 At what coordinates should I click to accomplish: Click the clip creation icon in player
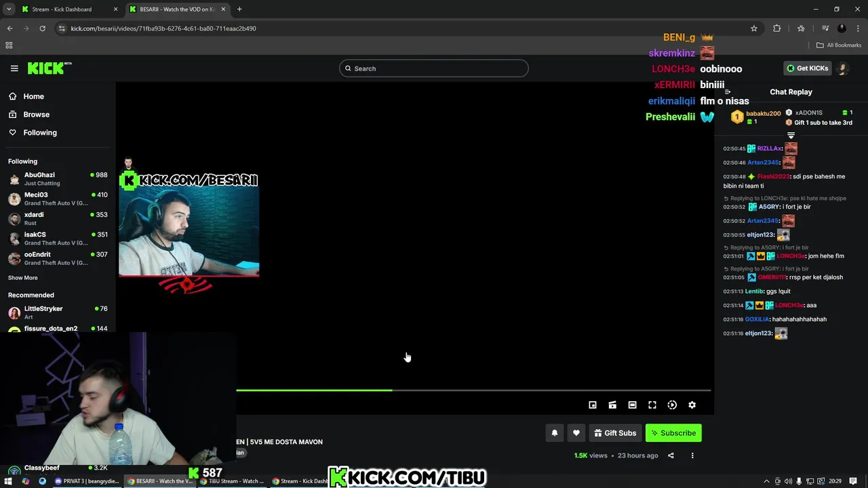[x=612, y=405]
